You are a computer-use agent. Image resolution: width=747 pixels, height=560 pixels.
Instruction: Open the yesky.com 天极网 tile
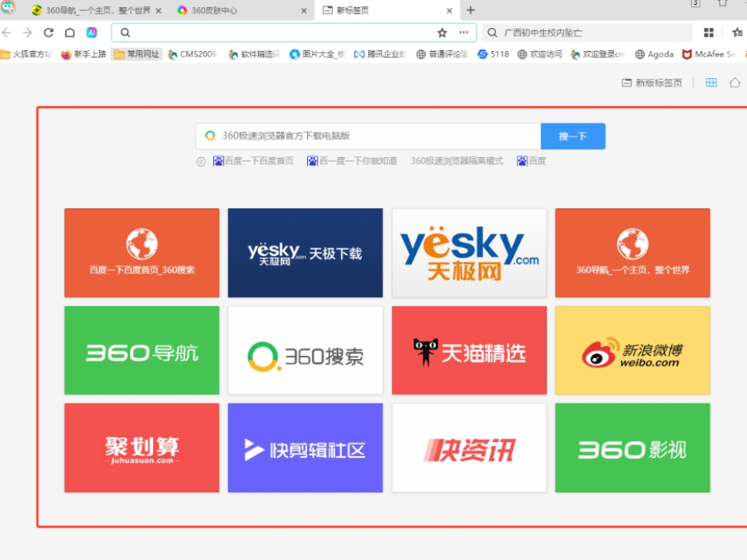point(469,253)
